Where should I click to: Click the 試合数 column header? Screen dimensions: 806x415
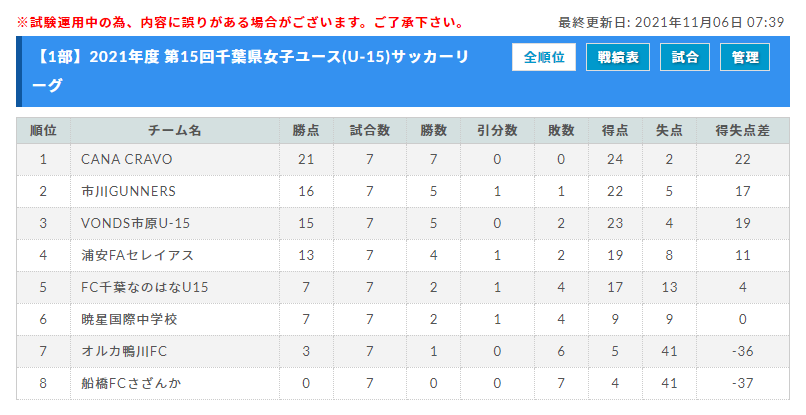(x=370, y=131)
